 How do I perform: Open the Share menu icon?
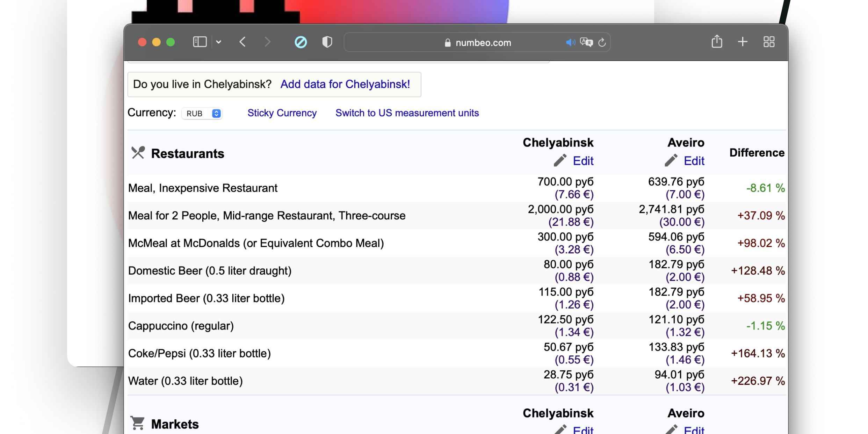click(x=717, y=42)
